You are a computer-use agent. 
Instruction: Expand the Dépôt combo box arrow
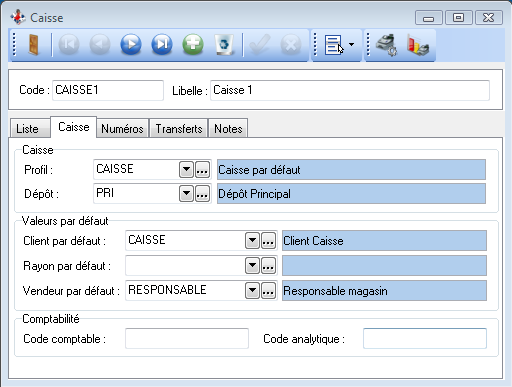(x=186, y=194)
